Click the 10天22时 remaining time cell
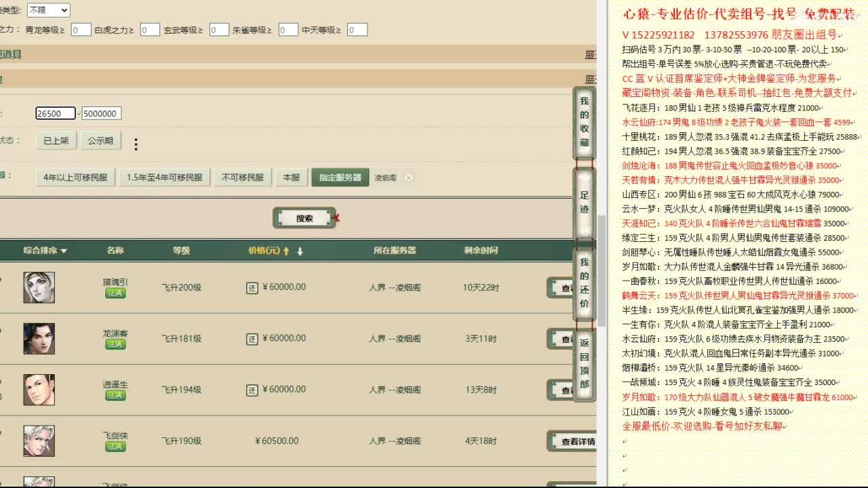Viewport: 868px width, 488px height. [x=481, y=287]
